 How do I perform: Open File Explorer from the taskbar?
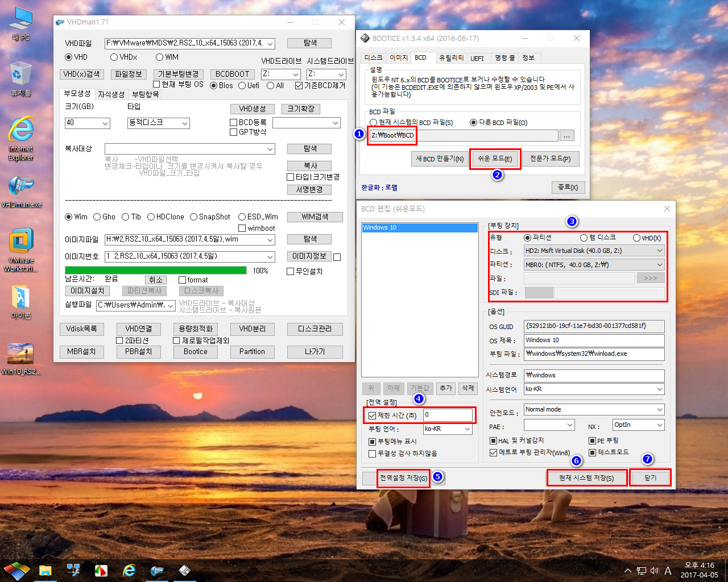(x=45, y=570)
